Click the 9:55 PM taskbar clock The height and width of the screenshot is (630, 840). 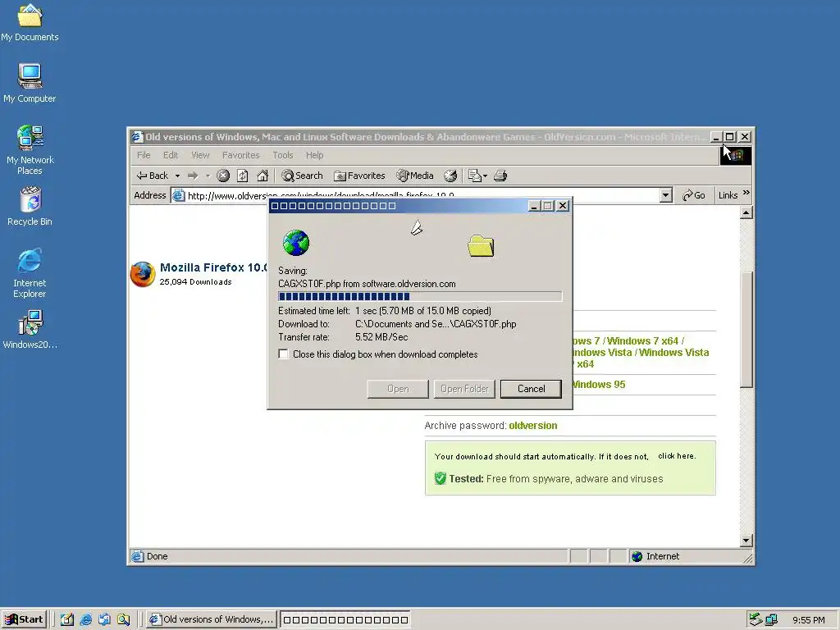point(809,620)
